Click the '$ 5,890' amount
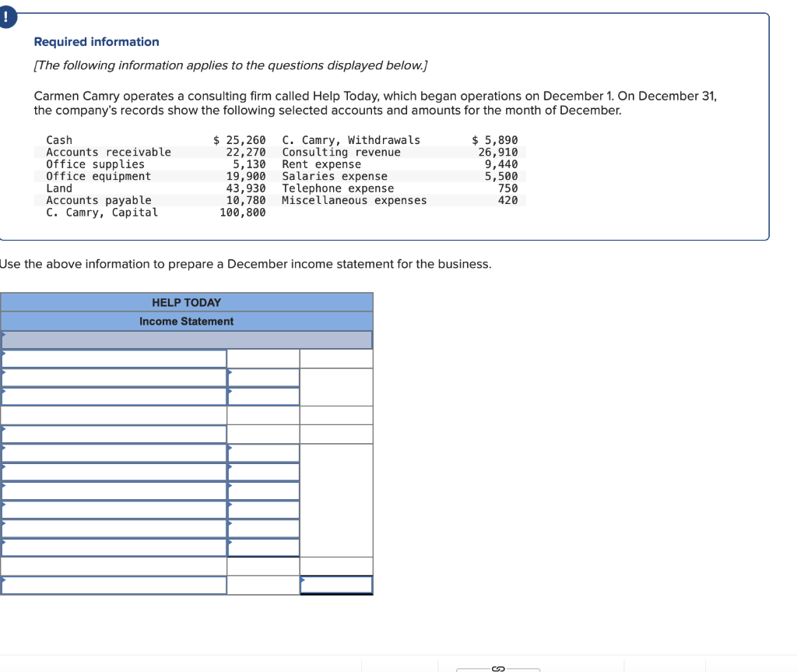 pyautogui.click(x=494, y=140)
